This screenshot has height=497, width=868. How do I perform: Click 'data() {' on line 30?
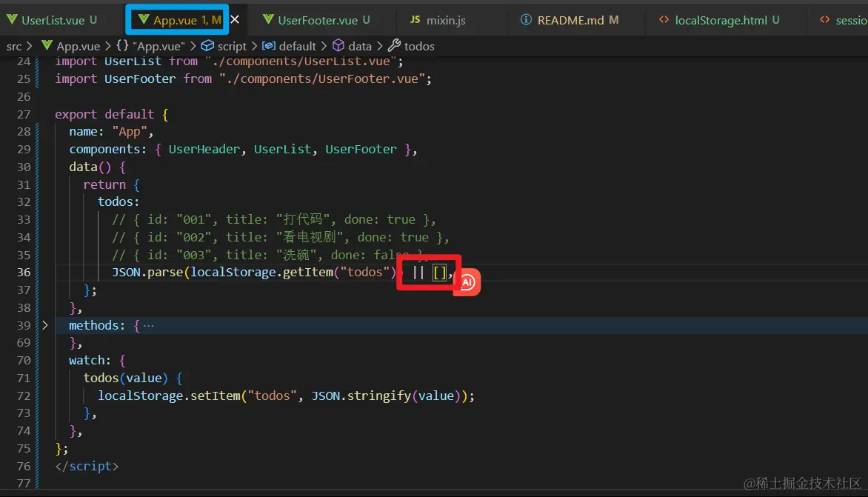coord(98,167)
